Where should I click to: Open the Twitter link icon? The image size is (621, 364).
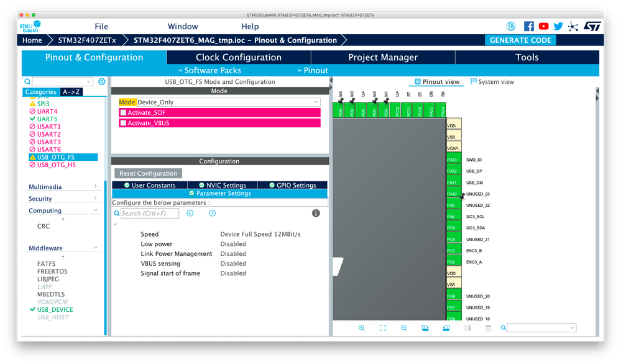[x=558, y=27]
